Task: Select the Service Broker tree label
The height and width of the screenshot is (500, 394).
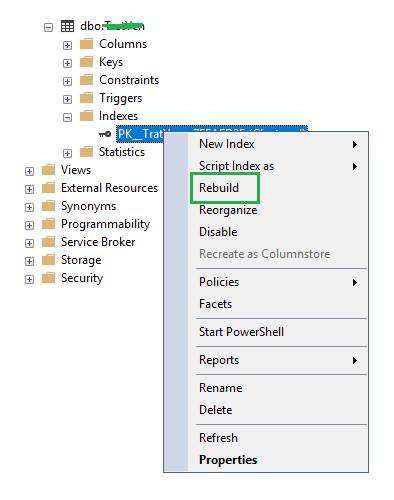Action: (x=98, y=242)
